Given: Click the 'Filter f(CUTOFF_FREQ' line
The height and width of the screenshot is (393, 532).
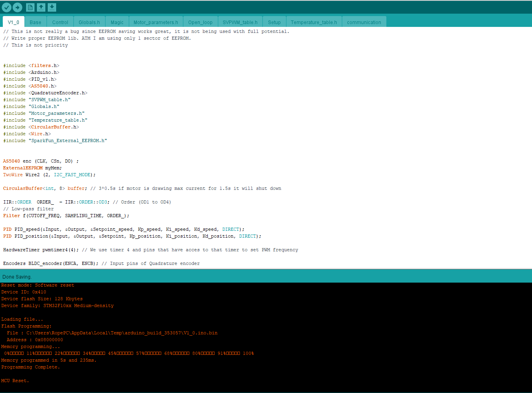Looking at the screenshot, I should (x=66, y=216).
